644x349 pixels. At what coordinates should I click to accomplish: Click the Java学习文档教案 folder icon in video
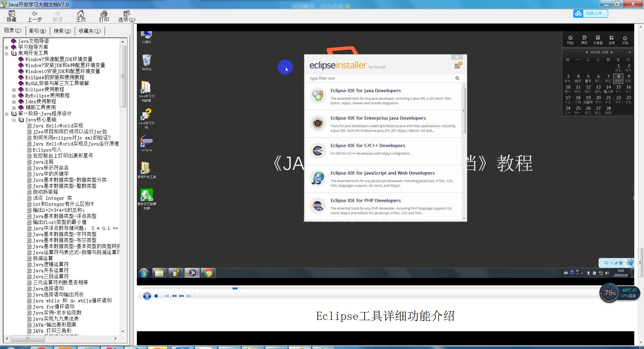(147, 91)
